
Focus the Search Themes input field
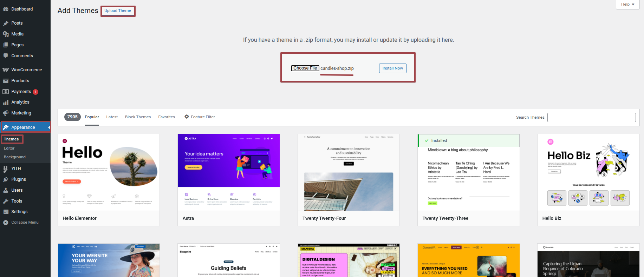591,117
